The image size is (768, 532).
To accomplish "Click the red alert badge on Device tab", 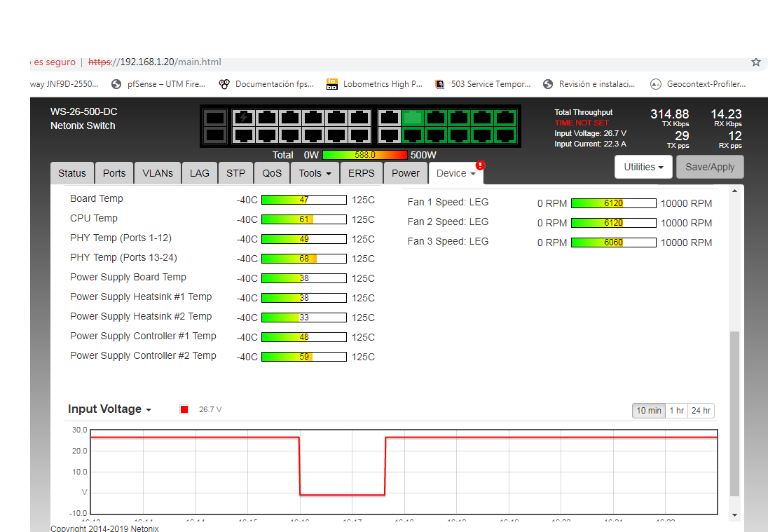I will click(x=480, y=165).
